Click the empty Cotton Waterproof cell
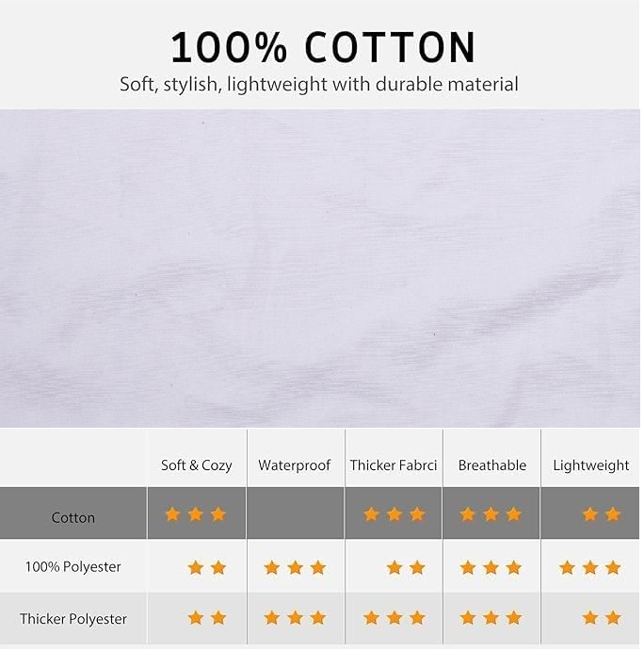Viewport: 644px width, 652px height. [296, 513]
